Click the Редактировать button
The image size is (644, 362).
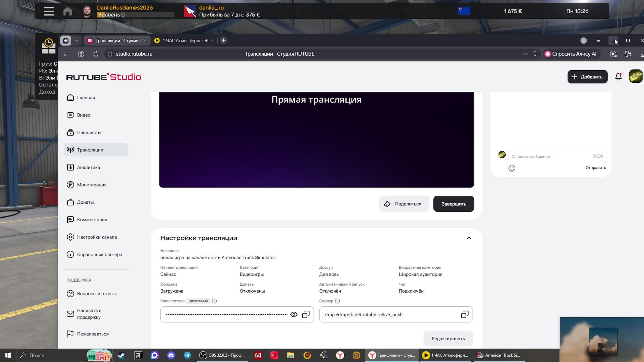[x=448, y=339]
